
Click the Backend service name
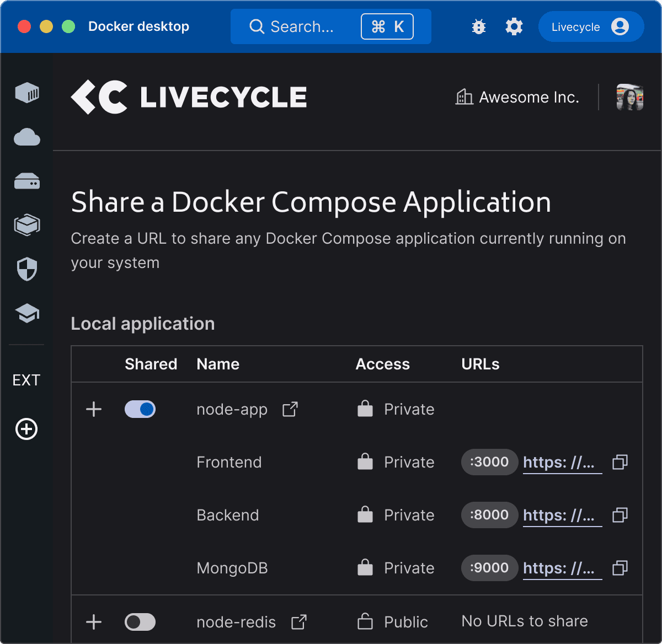tap(228, 515)
